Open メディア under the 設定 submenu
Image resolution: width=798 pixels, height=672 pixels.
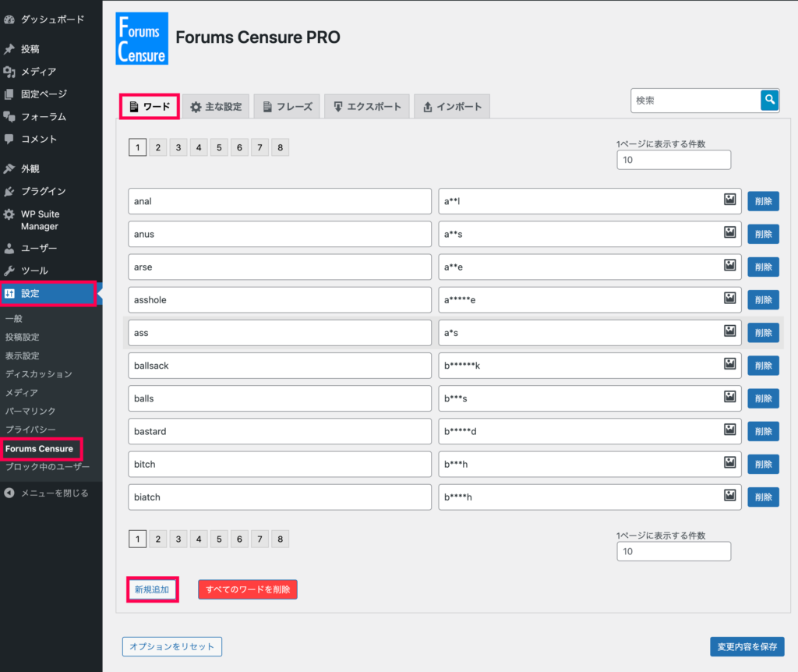[x=21, y=392]
